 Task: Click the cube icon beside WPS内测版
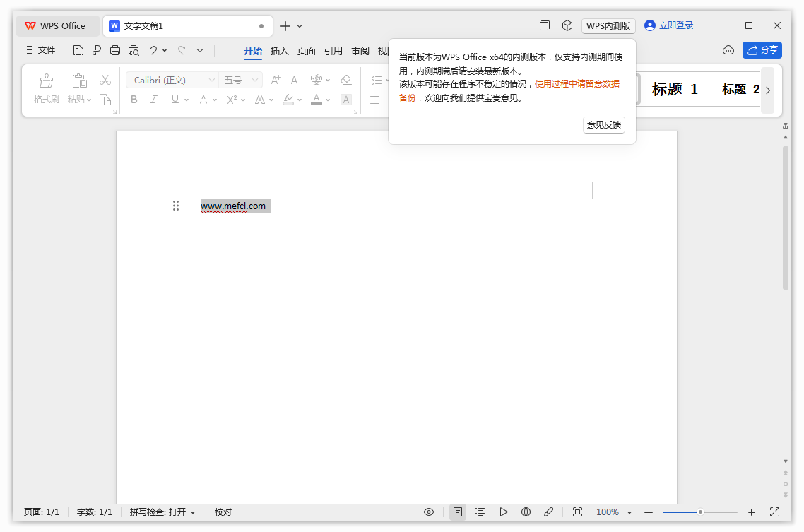click(x=567, y=25)
